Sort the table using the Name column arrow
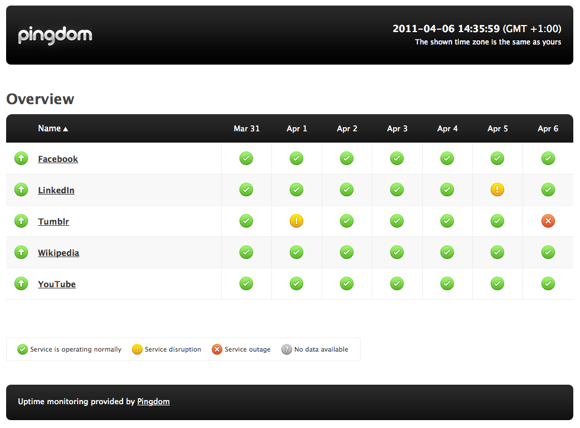The image size is (580, 428). [x=65, y=129]
